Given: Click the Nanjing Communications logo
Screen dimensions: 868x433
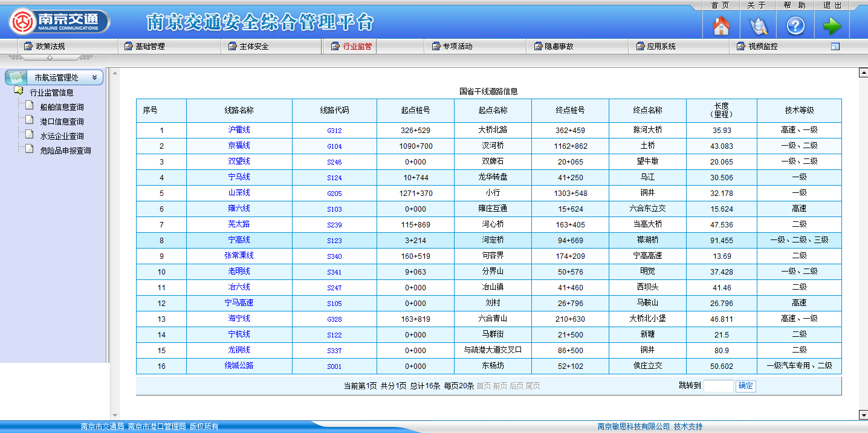Looking at the screenshot, I should [x=59, y=22].
